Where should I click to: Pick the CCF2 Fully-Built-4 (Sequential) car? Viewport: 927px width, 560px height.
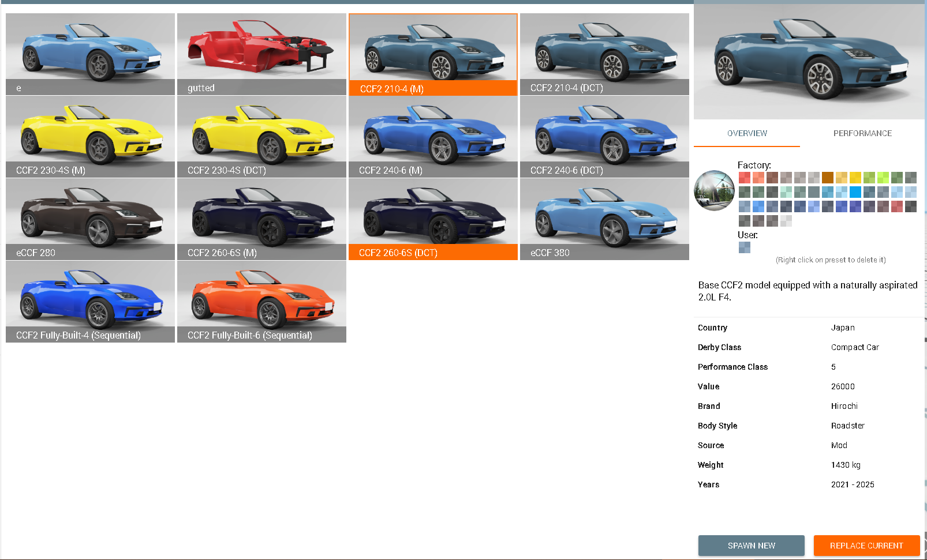click(x=90, y=302)
